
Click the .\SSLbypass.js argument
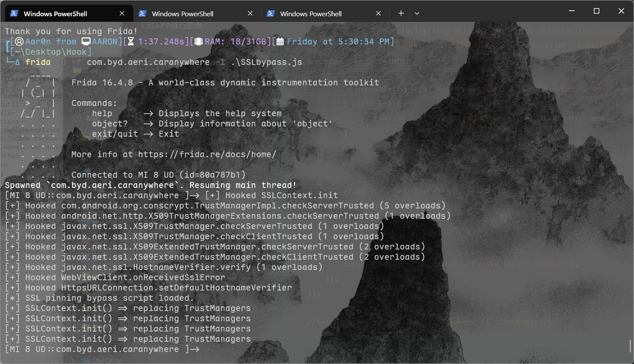pos(266,62)
